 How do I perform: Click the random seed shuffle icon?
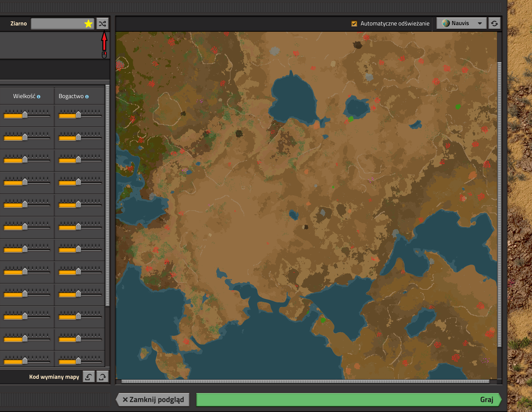pos(102,24)
